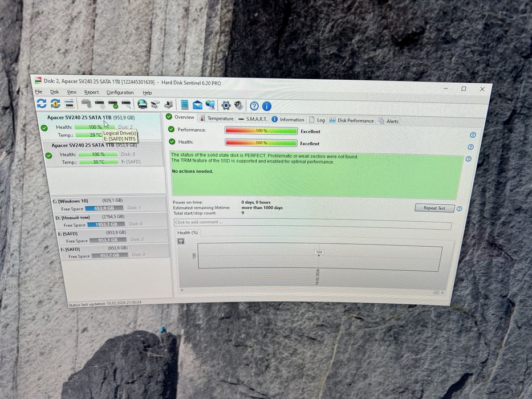Click the 'Click to add comment' field
The height and width of the screenshot is (399, 532).
pyautogui.click(x=312, y=224)
